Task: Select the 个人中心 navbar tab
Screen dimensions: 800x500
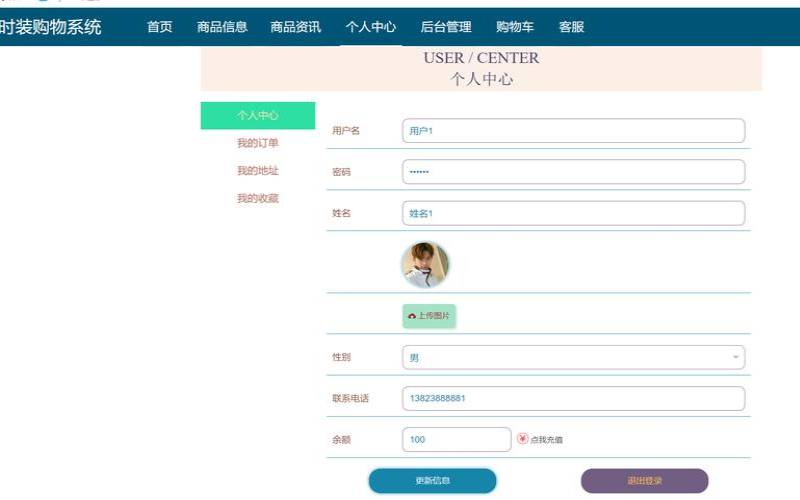Action: [370, 27]
